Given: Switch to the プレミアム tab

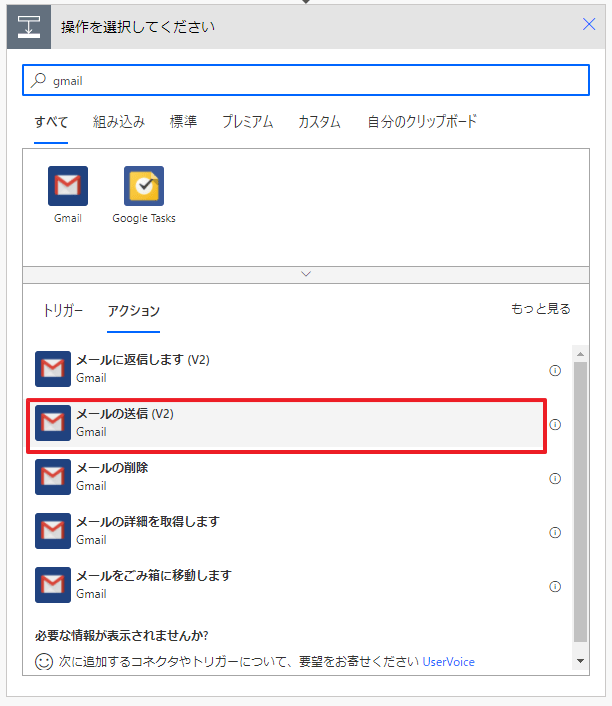Looking at the screenshot, I should point(248,122).
